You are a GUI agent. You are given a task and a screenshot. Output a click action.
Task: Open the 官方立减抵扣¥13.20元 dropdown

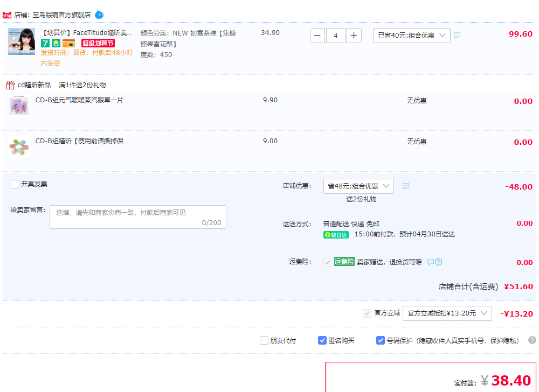tap(447, 313)
